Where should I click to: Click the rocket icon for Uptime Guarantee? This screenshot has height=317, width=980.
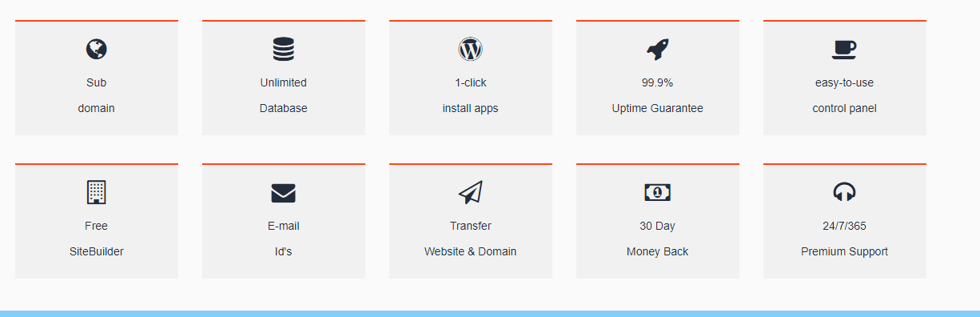point(658,50)
